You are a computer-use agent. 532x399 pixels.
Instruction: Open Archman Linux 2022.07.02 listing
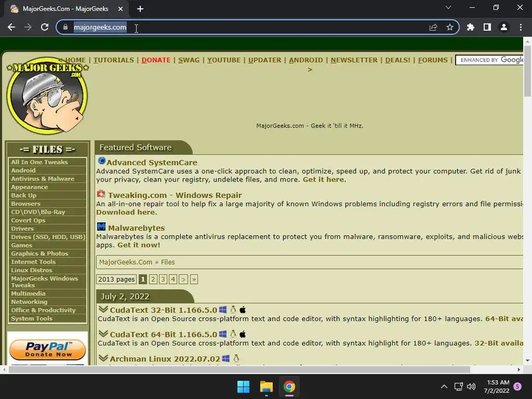coord(165,359)
